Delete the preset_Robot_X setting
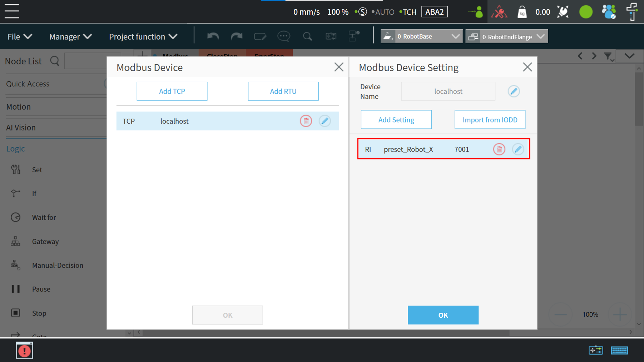Viewport: 644px width, 362px height. [x=499, y=149]
